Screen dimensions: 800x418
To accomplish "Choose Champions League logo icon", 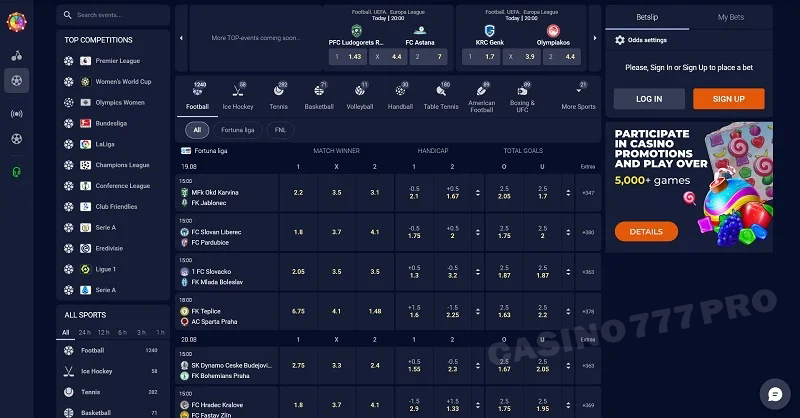I will point(86,165).
